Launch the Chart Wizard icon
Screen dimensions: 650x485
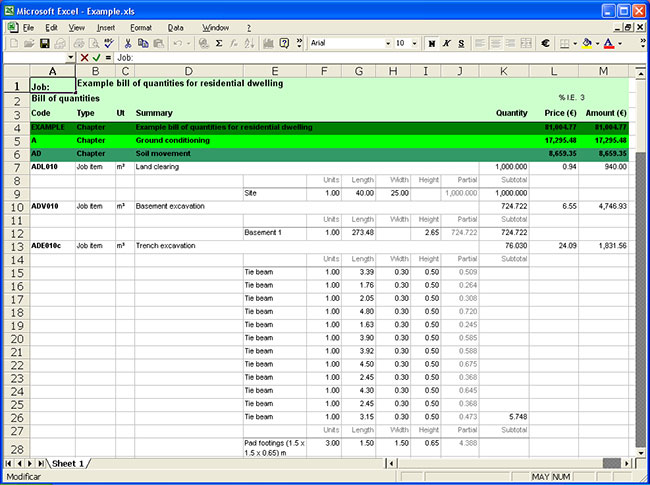coord(268,43)
